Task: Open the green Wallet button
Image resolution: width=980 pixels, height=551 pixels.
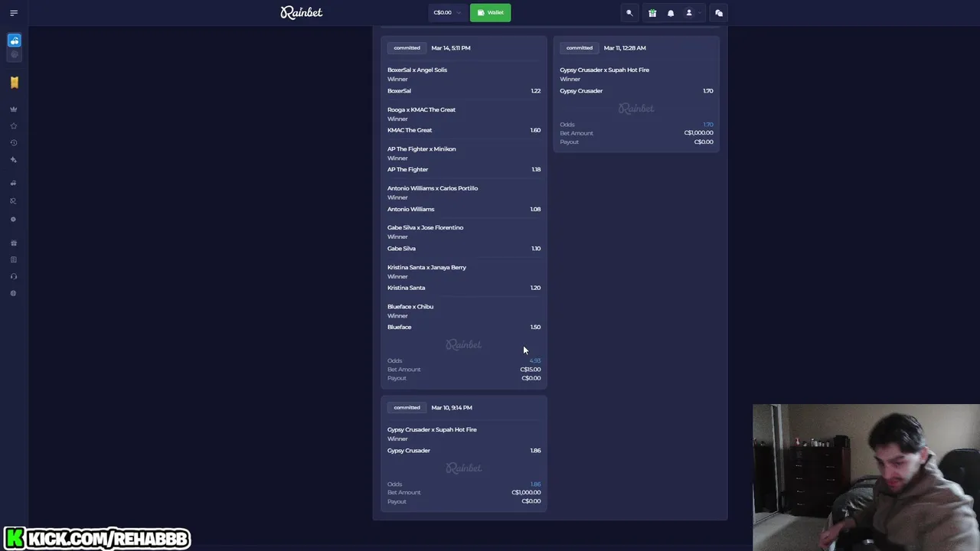Action: (x=490, y=12)
